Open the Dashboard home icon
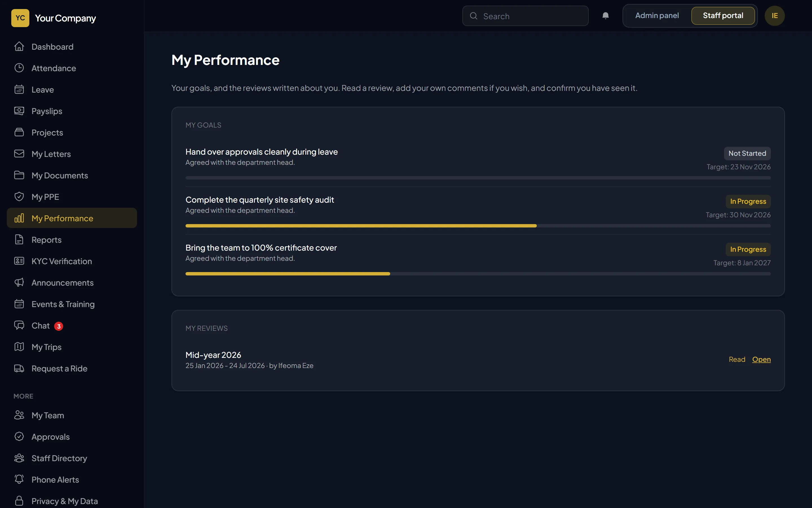 tap(19, 47)
